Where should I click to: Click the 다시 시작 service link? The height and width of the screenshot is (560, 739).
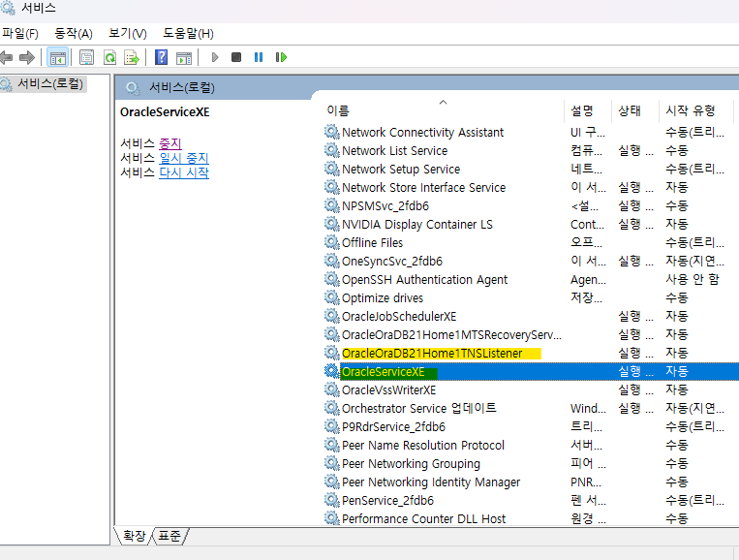pyautogui.click(x=184, y=172)
